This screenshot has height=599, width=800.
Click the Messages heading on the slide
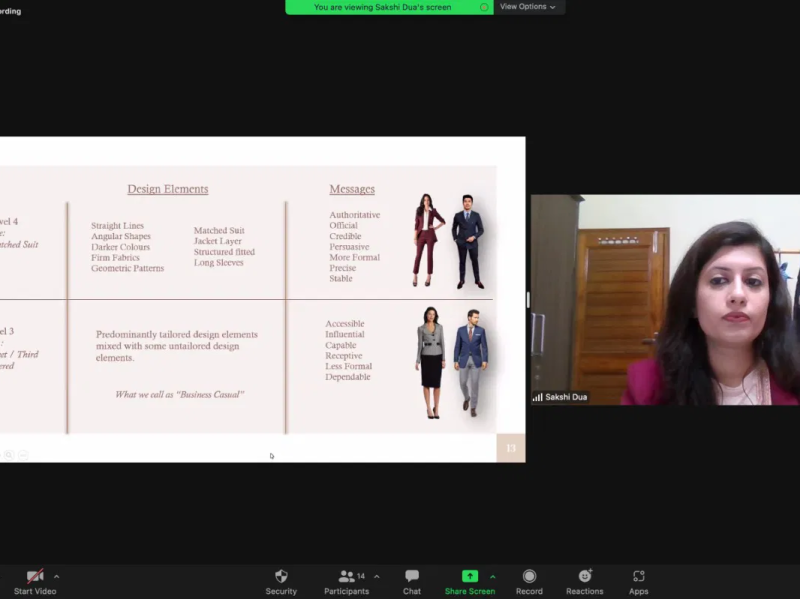point(352,189)
